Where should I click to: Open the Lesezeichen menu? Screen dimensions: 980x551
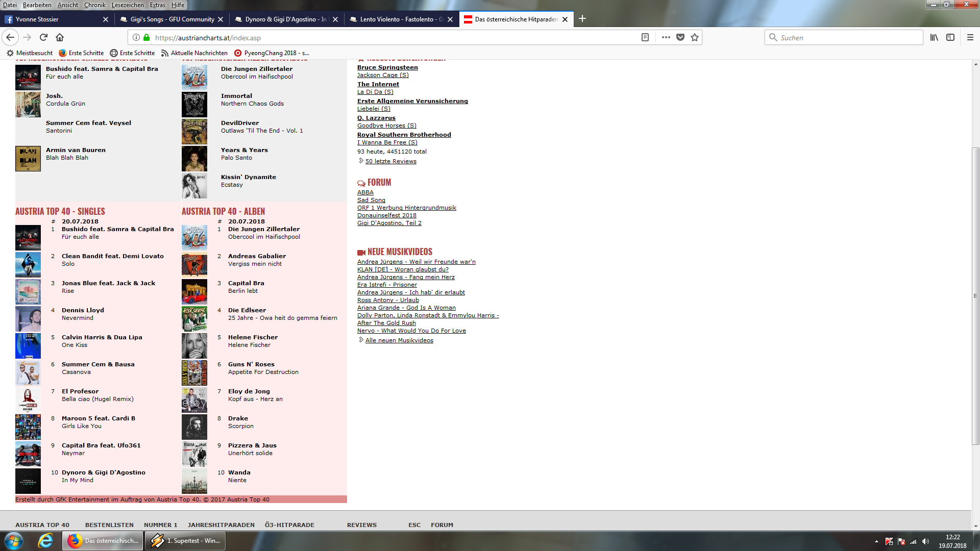pyautogui.click(x=128, y=5)
